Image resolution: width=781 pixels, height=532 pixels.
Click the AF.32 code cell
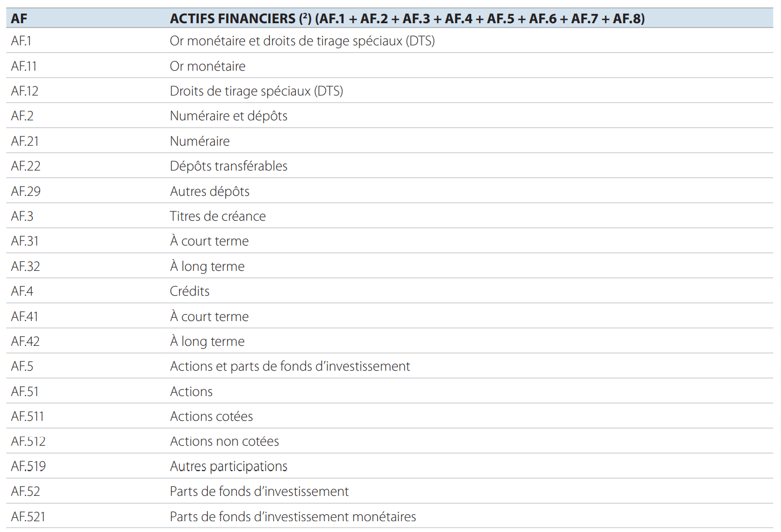(x=25, y=267)
